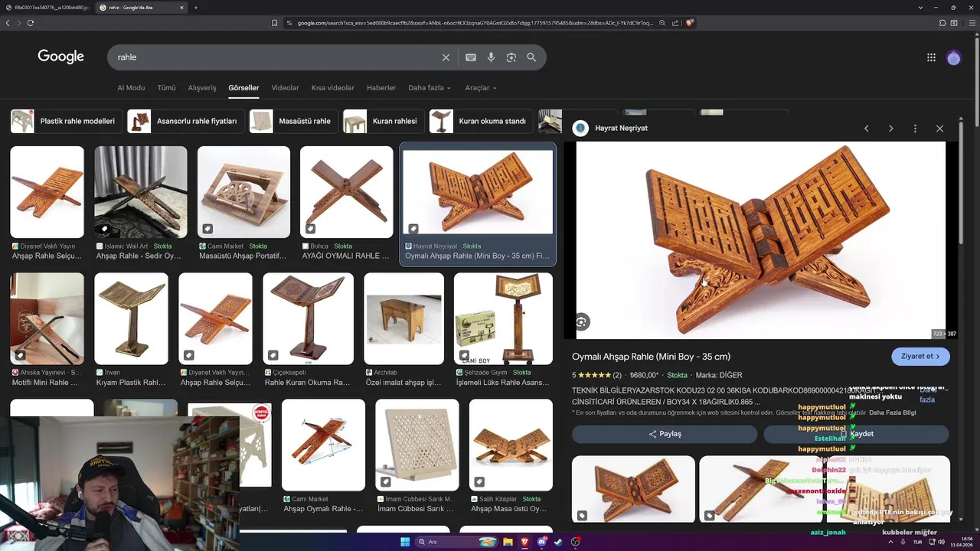
Task: Switch to the Alışveriş tab
Action: point(202,88)
